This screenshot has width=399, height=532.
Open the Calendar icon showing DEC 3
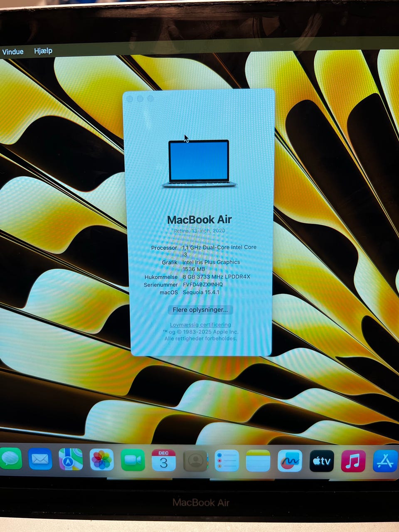tap(164, 461)
